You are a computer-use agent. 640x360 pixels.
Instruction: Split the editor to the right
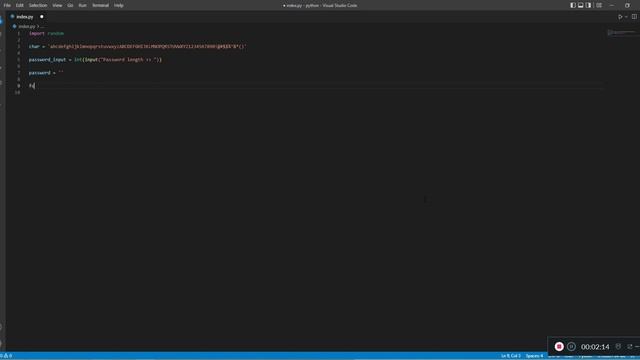[x=634, y=17]
